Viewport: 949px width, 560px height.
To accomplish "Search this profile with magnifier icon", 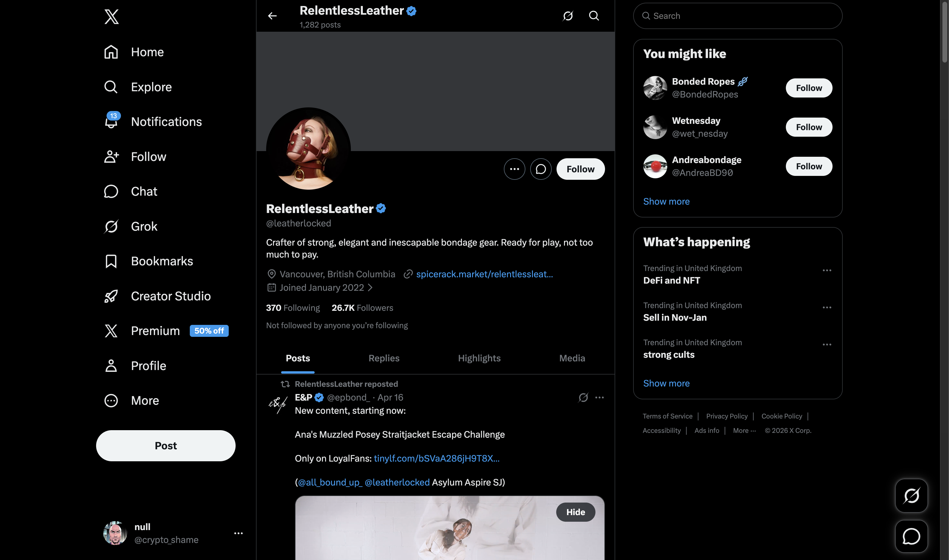I will 594,16.
